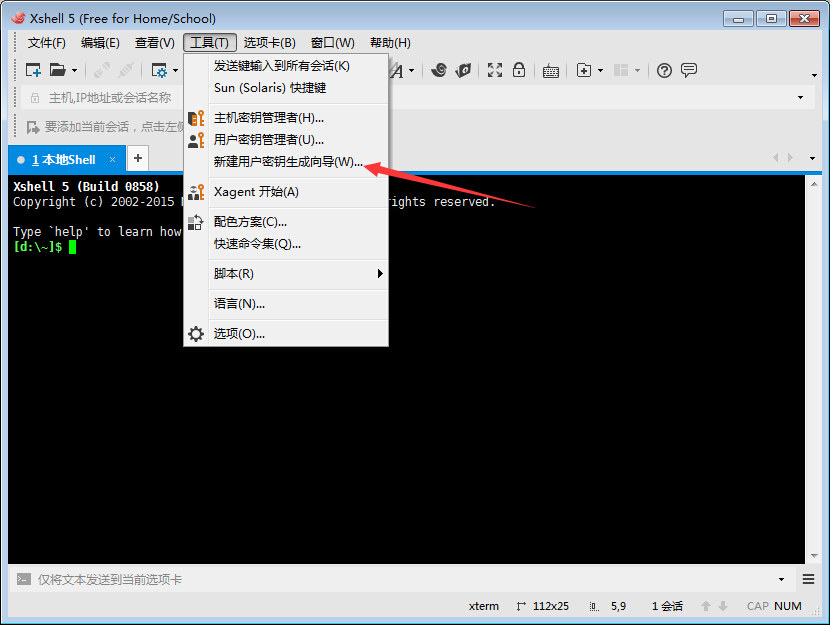Click the lock screen padlock icon
Screen dimensions: 830x625
pyautogui.click(x=519, y=70)
